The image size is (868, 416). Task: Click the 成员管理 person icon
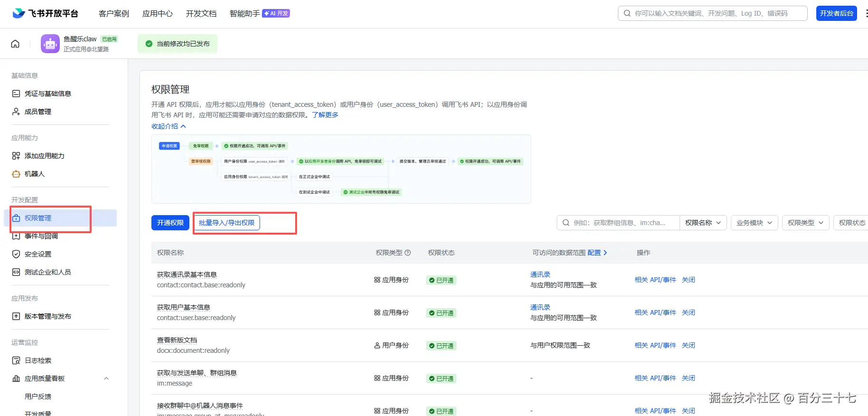[x=16, y=112]
